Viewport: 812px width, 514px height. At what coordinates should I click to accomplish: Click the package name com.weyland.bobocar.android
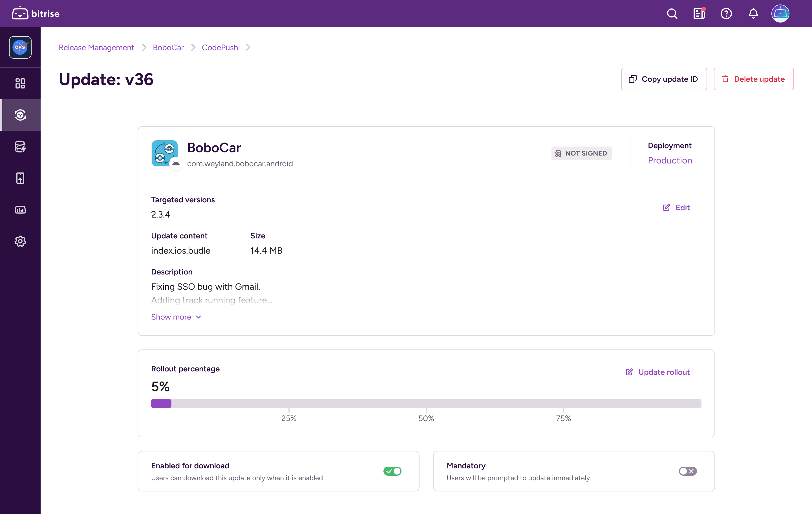click(240, 163)
